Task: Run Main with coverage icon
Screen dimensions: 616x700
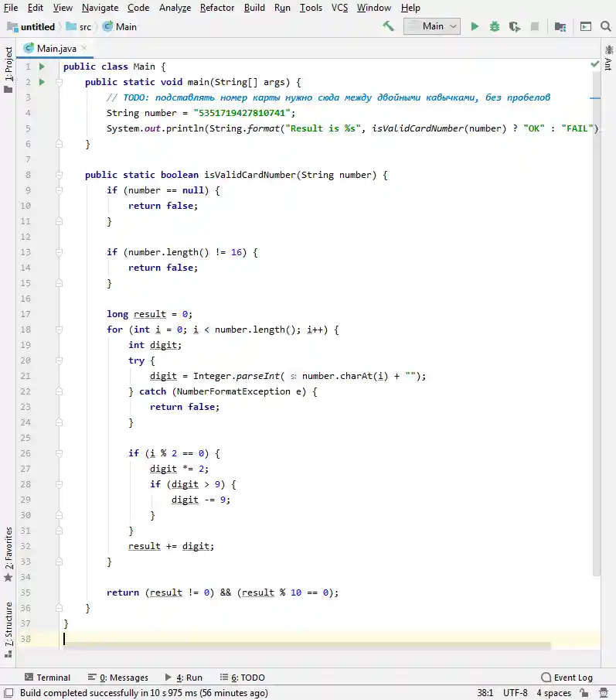Action: click(514, 27)
